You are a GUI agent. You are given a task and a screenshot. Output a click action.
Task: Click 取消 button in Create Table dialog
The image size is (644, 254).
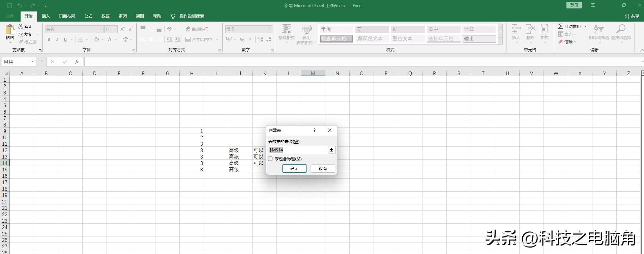(323, 168)
